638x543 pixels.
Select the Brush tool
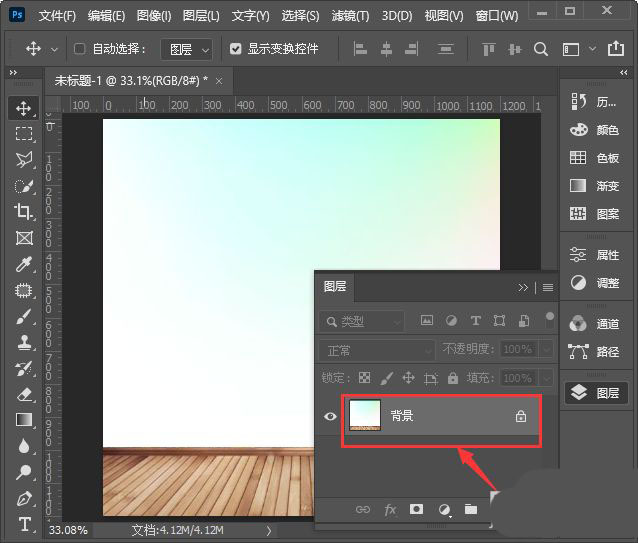(x=24, y=316)
